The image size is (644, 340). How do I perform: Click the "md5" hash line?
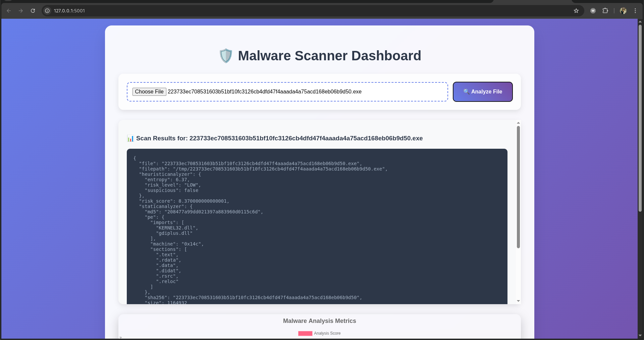point(204,212)
